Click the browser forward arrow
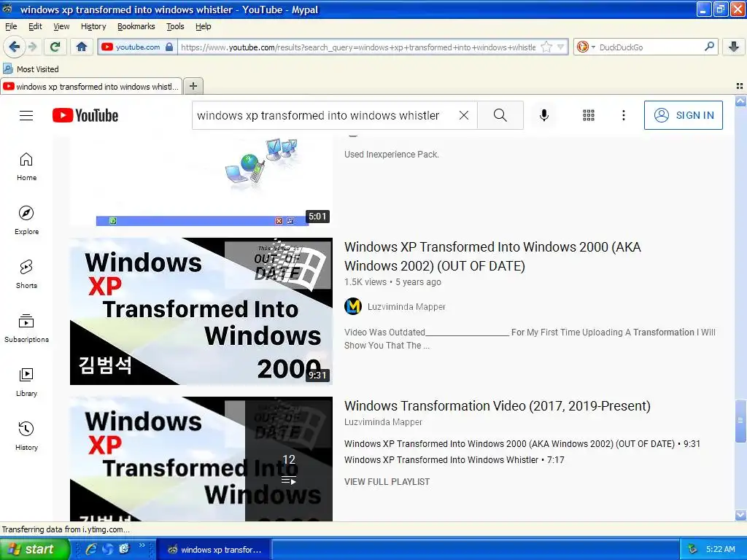The width and height of the screenshot is (747, 560). (x=32, y=47)
